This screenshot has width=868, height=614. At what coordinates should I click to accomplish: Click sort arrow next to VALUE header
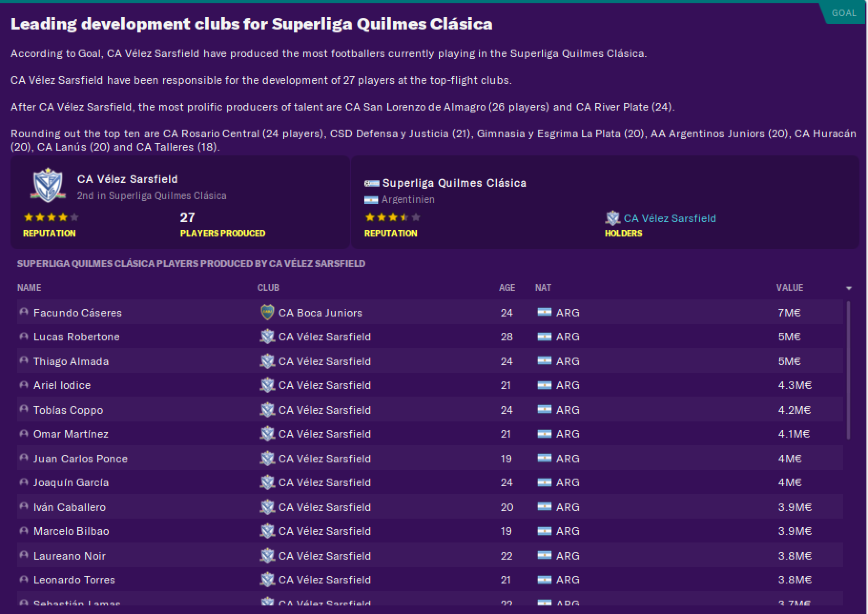coord(848,288)
